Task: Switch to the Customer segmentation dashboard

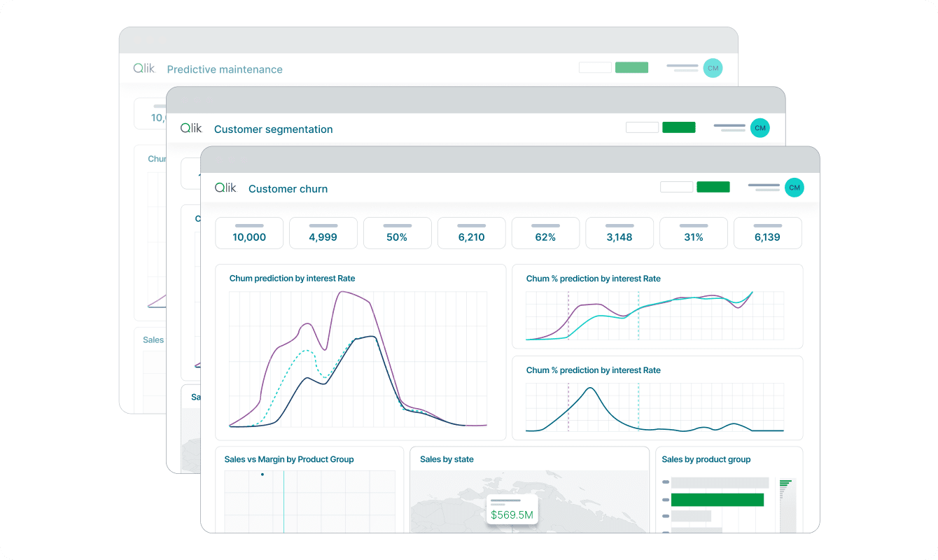Action: tap(273, 129)
